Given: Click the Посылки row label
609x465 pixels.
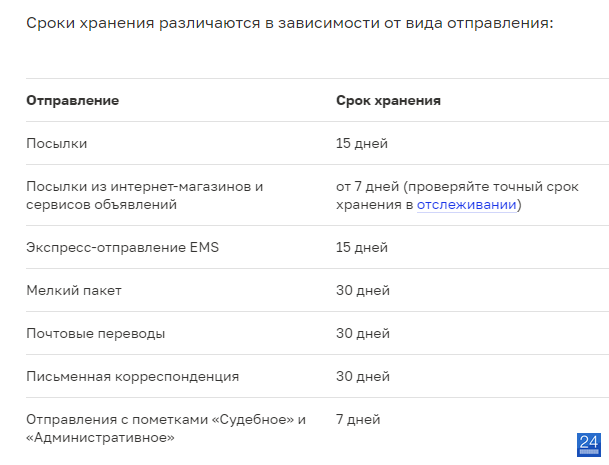Looking at the screenshot, I should point(57,144).
